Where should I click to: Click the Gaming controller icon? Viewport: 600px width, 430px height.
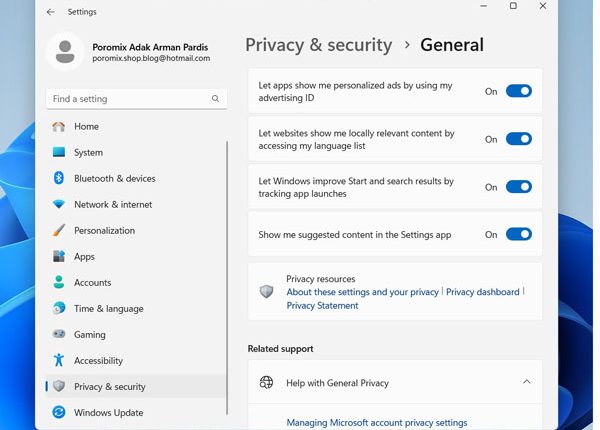[59, 334]
